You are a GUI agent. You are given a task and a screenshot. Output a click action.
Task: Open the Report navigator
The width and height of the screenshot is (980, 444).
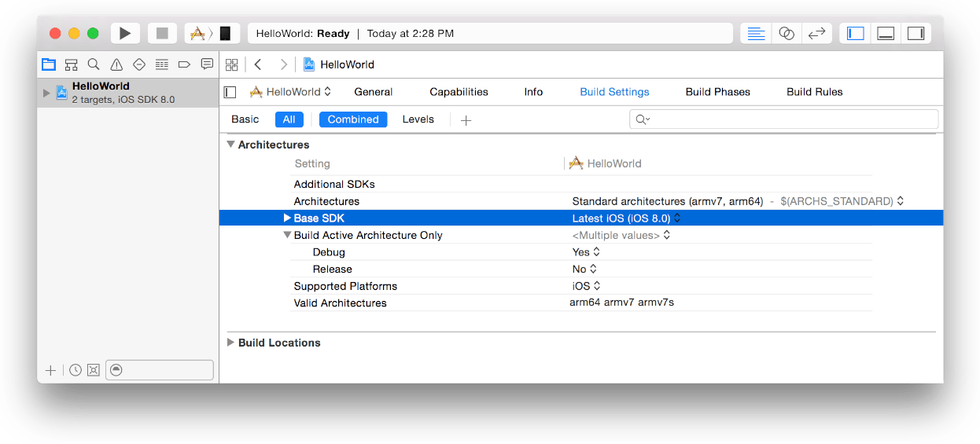point(207,64)
